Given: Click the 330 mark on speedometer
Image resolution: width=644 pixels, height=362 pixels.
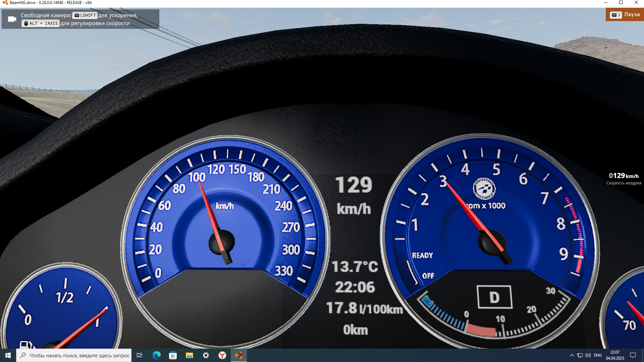Looking at the screenshot, I should (x=284, y=271).
